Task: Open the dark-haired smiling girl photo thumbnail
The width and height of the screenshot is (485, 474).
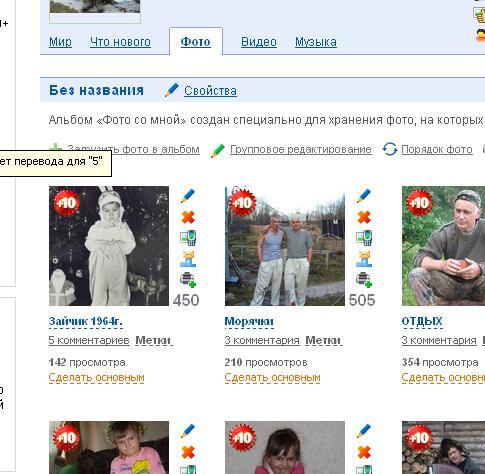Action: [x=285, y=448]
